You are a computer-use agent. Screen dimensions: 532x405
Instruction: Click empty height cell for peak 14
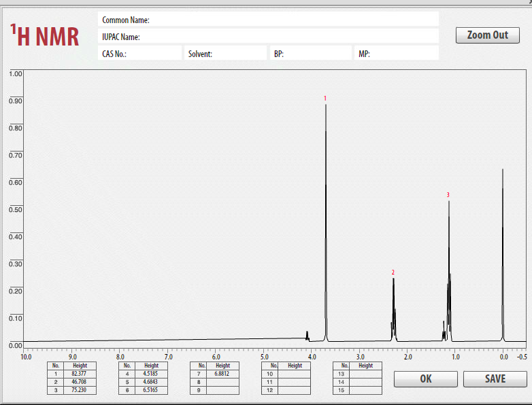(x=366, y=382)
